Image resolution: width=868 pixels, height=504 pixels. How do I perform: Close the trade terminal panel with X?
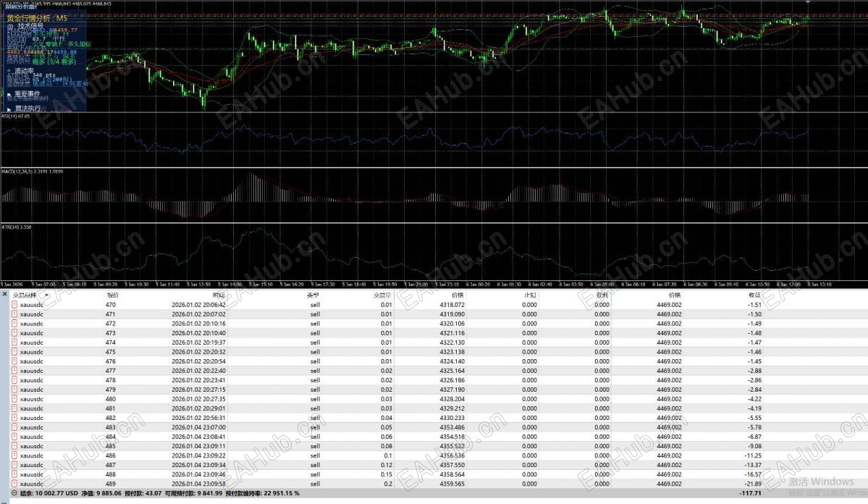tap(4, 294)
